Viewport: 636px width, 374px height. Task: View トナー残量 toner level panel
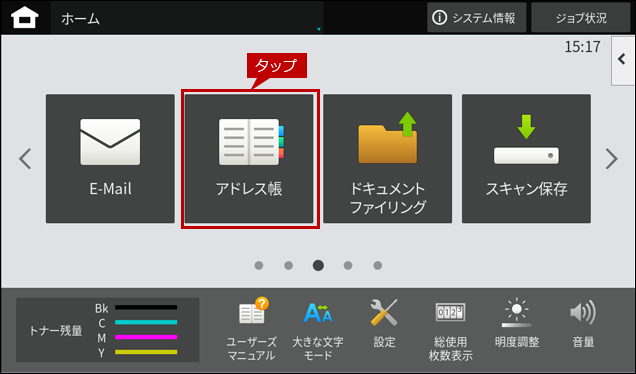(x=107, y=330)
